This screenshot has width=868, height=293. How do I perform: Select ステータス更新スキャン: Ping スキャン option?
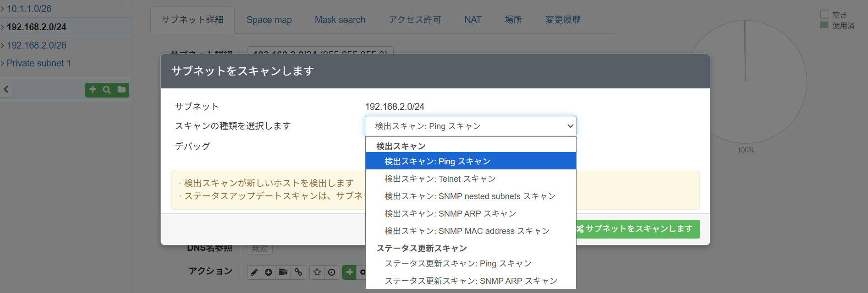(471, 263)
